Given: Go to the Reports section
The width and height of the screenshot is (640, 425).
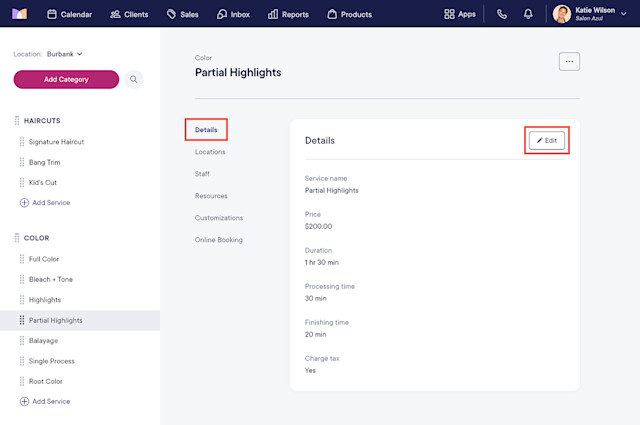Looking at the screenshot, I should click(288, 14).
